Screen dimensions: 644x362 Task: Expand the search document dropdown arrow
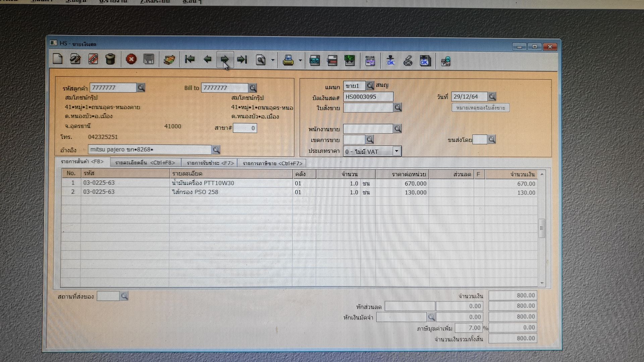pyautogui.click(x=273, y=61)
